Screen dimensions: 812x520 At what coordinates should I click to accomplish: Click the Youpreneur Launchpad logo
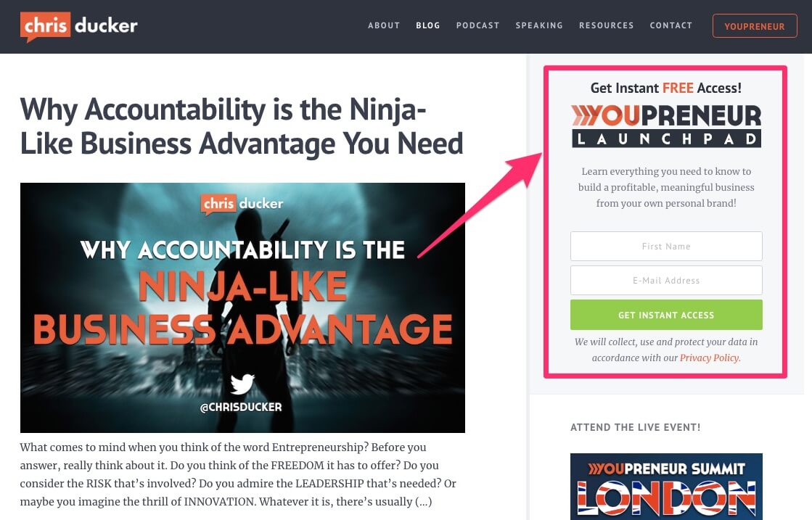pyautogui.click(x=666, y=125)
